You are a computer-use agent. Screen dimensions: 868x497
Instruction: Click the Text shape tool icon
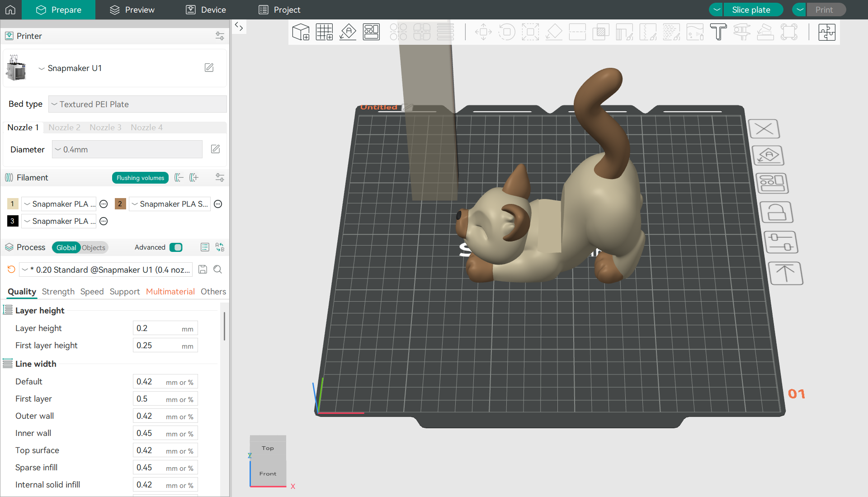(718, 32)
